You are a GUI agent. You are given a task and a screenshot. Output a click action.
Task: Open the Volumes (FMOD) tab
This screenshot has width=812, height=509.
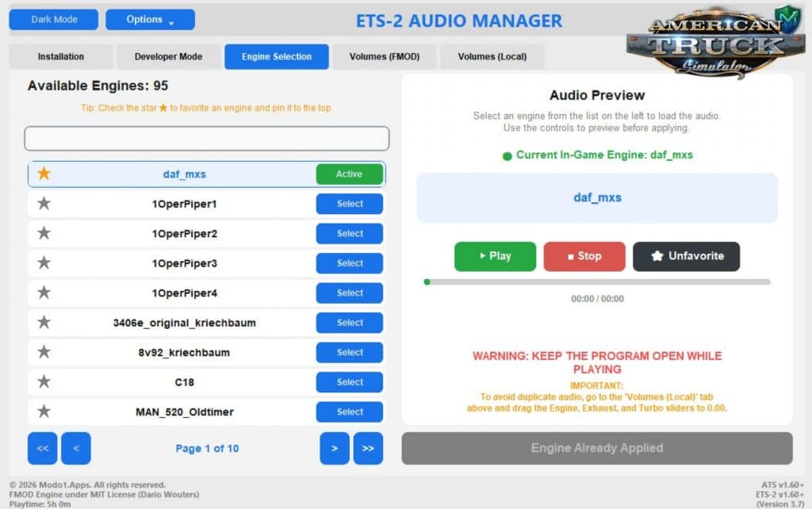(385, 56)
